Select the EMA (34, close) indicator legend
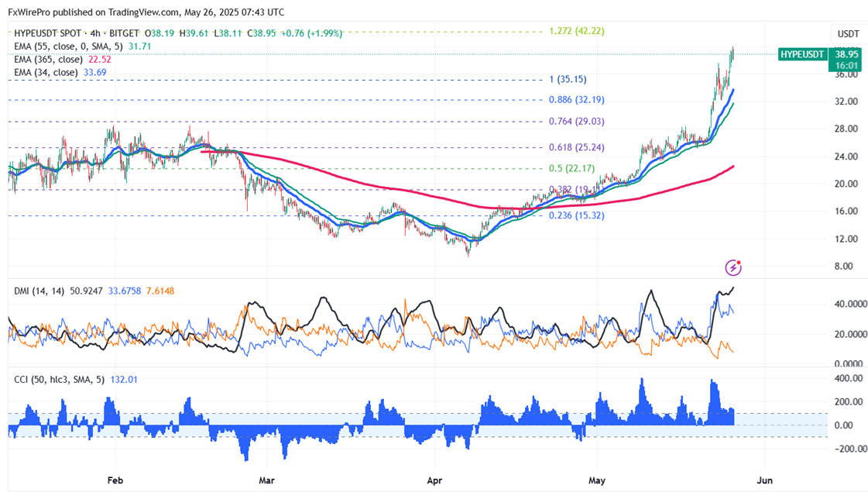Image resolution: width=868 pixels, height=492 pixels. point(46,73)
